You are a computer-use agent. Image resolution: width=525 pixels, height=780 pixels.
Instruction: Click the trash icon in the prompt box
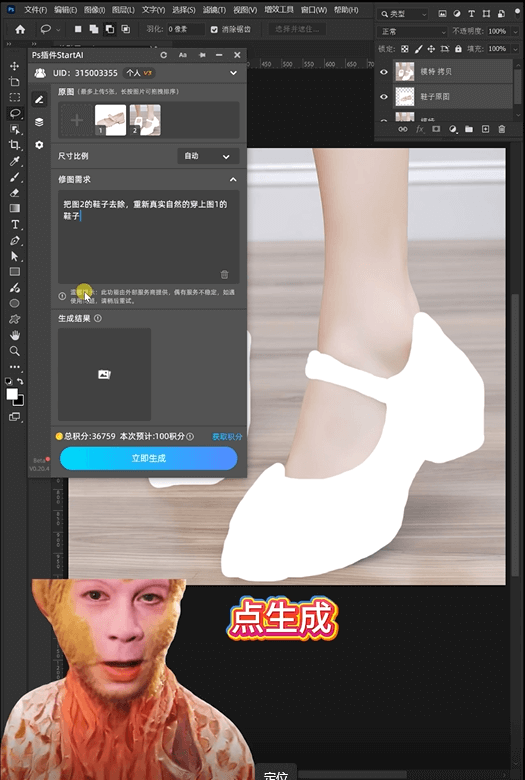pyautogui.click(x=224, y=274)
